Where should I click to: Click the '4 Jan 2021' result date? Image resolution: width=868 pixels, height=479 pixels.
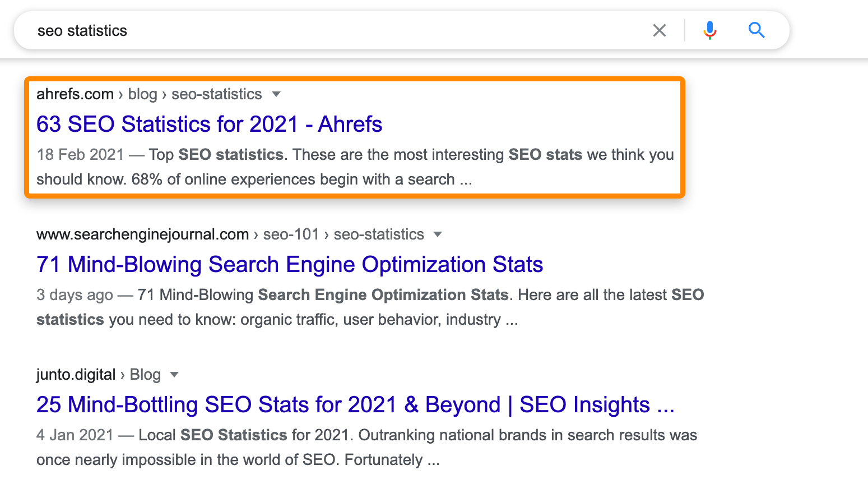point(75,435)
